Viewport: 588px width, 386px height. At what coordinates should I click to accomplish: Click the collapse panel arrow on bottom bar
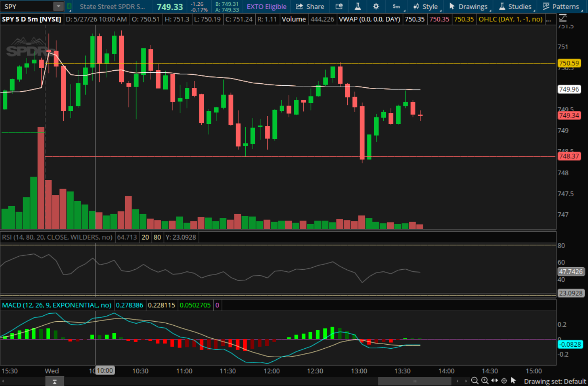pos(55,381)
